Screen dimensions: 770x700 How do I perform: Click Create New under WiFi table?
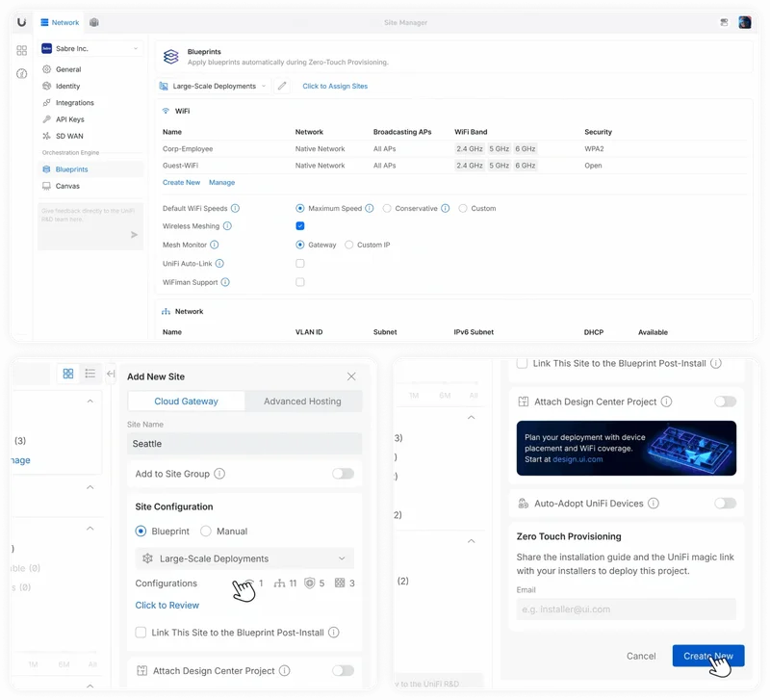click(x=181, y=182)
